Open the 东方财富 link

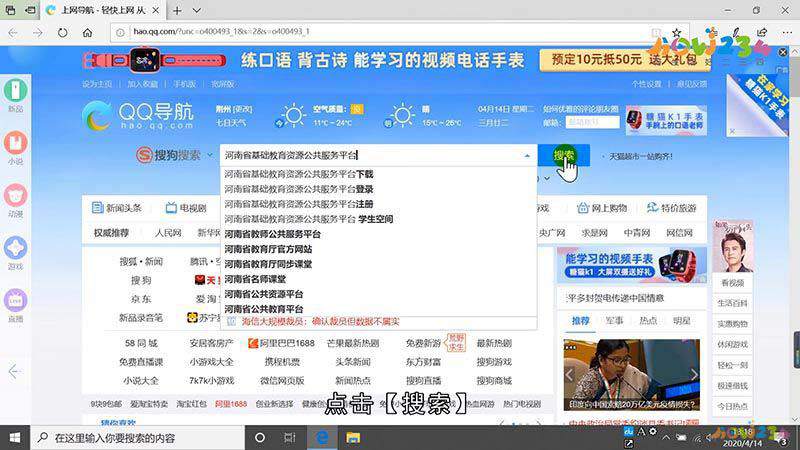423,362
